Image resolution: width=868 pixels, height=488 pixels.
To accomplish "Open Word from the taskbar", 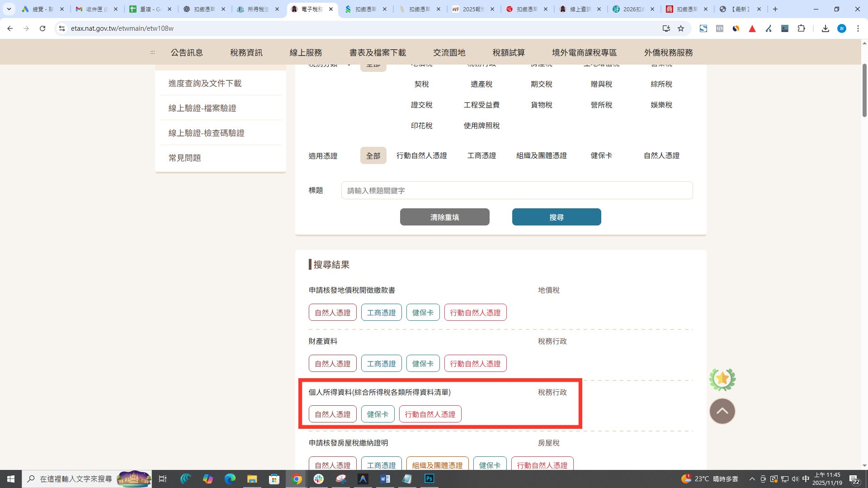I will 385,479.
